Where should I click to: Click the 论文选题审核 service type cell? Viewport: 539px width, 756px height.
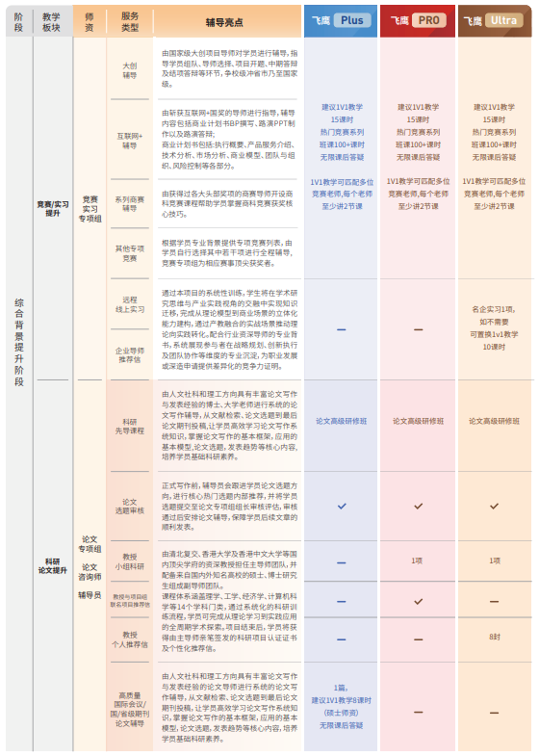[x=130, y=506]
